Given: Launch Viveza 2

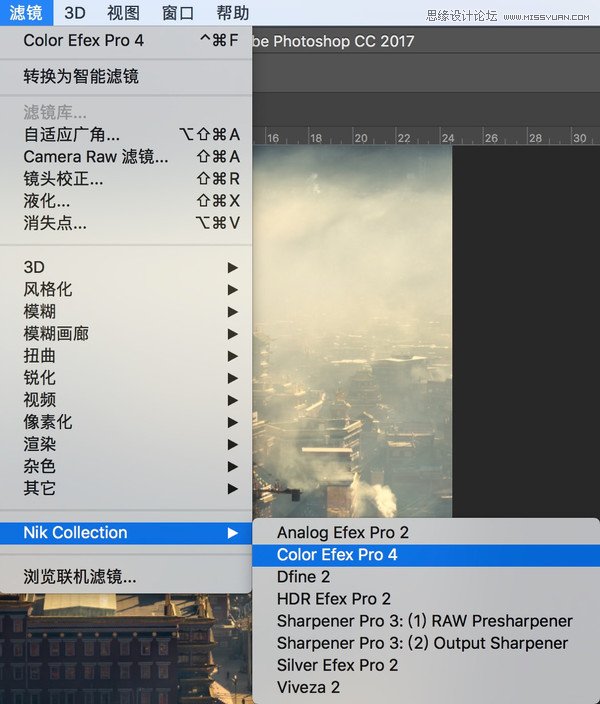Looking at the screenshot, I should pyautogui.click(x=426, y=687).
